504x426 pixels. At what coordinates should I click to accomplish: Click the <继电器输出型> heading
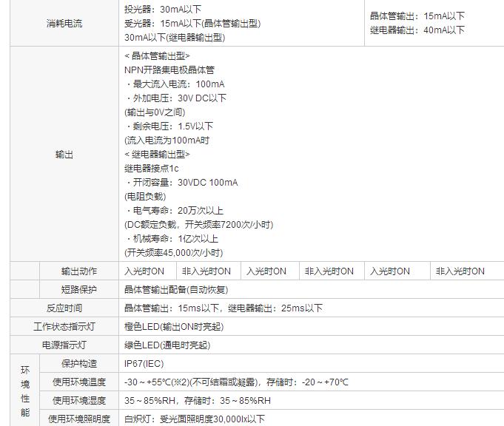pyautogui.click(x=157, y=155)
